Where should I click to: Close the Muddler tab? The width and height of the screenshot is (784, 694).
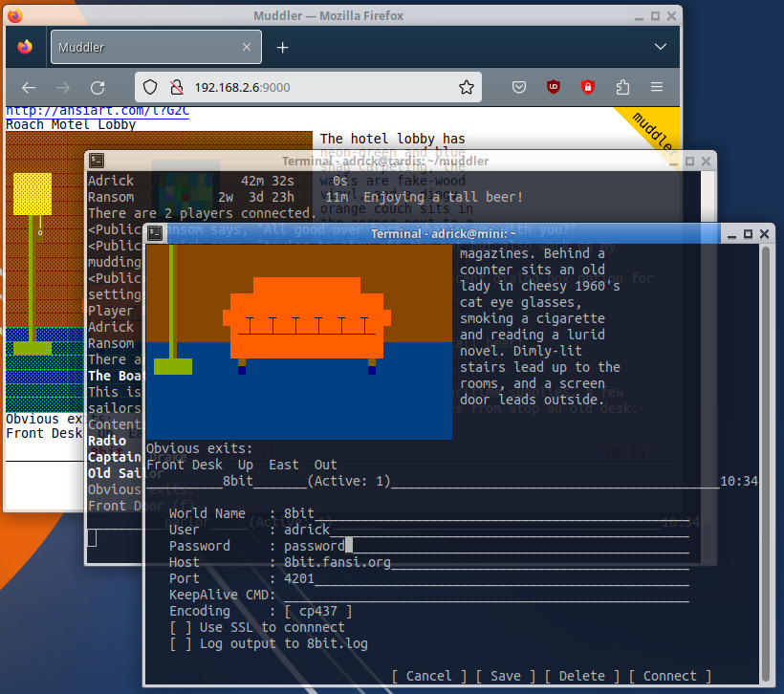pyautogui.click(x=247, y=47)
